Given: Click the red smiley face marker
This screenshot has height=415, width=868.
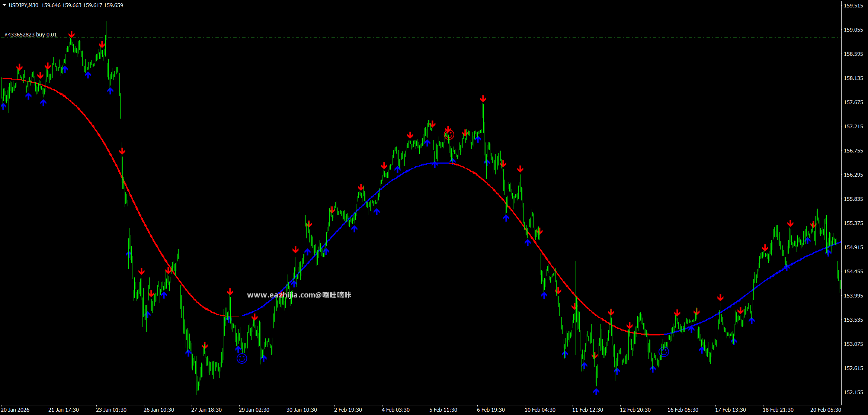Looking at the screenshot, I should click(449, 135).
